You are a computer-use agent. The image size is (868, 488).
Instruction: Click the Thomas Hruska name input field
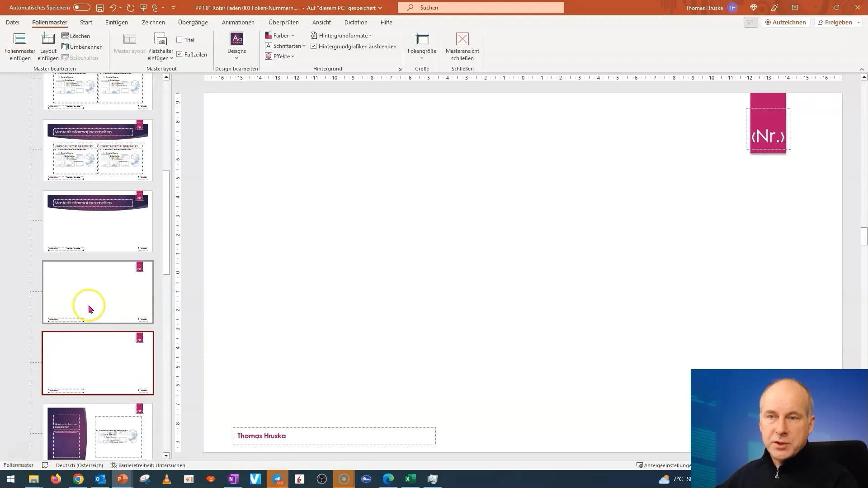[333, 436]
